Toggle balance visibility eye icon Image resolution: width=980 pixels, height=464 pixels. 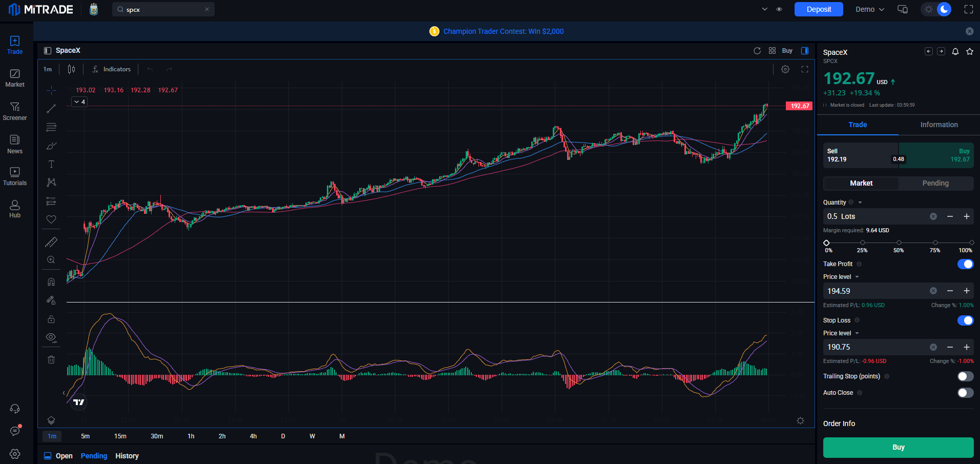779,9
